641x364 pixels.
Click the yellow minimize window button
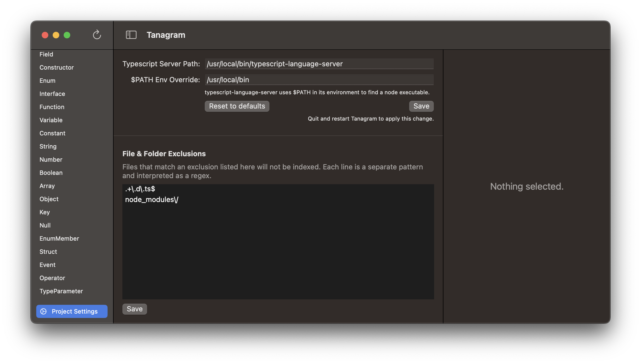pyautogui.click(x=56, y=35)
